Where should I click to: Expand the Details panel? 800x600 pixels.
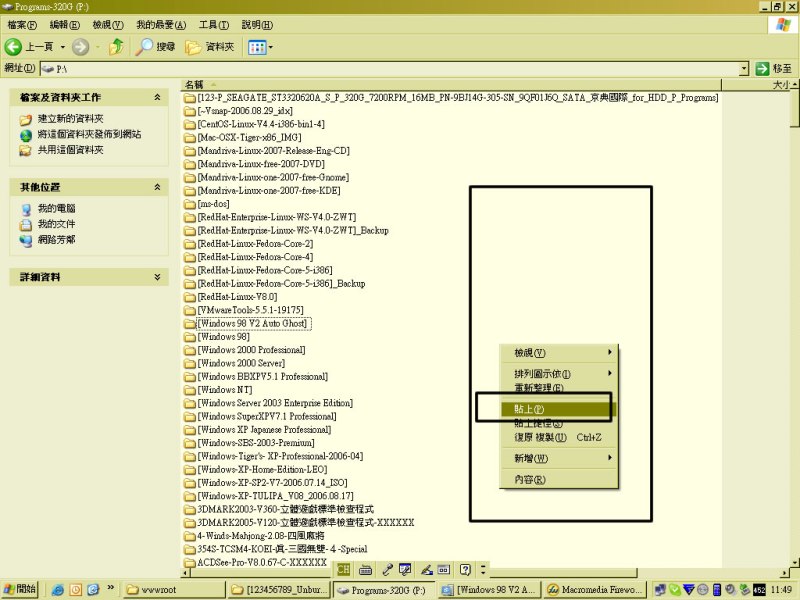[157, 277]
